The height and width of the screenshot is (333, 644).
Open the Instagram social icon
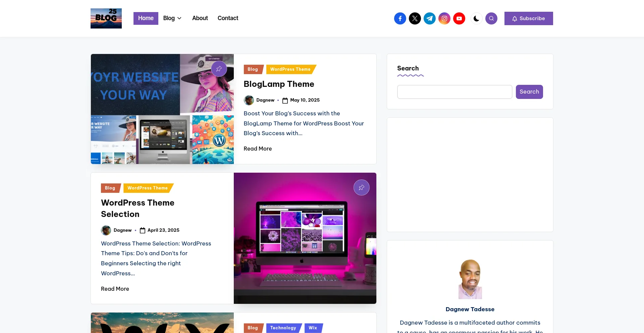pos(444,18)
